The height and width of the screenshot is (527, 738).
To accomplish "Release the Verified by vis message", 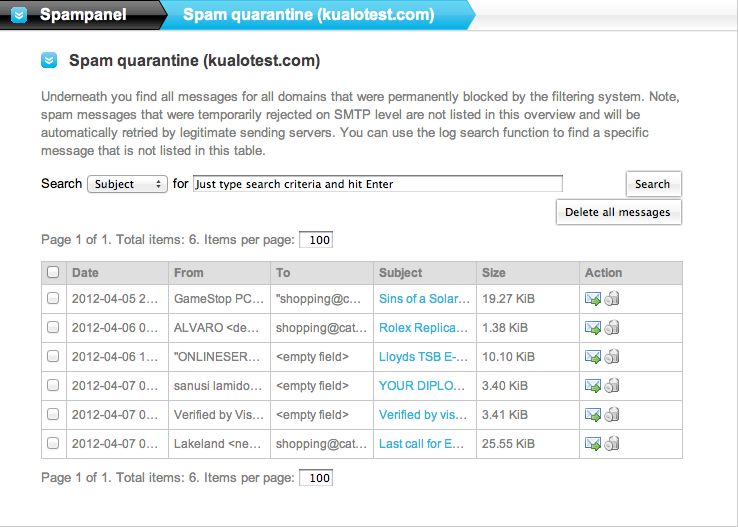I will tap(593, 415).
